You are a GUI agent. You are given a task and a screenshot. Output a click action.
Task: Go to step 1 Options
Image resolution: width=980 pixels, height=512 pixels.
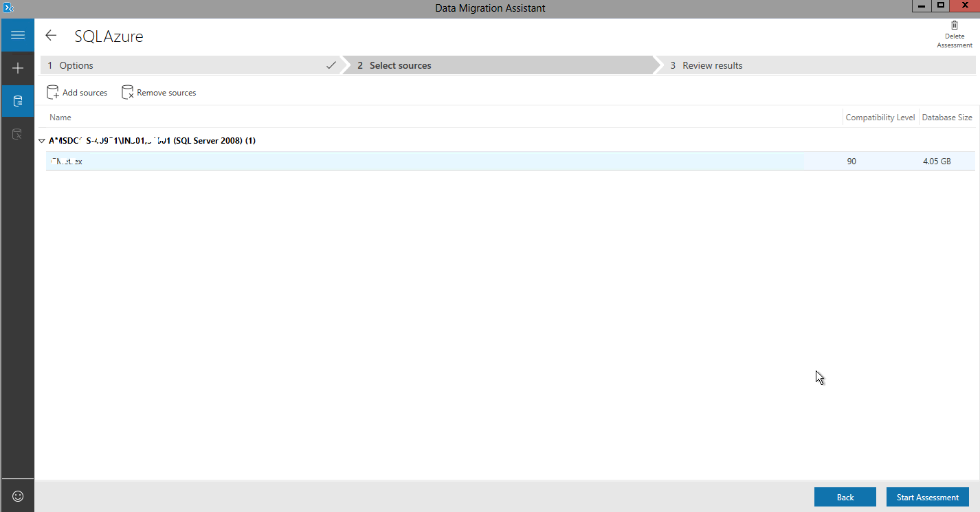pyautogui.click(x=191, y=65)
